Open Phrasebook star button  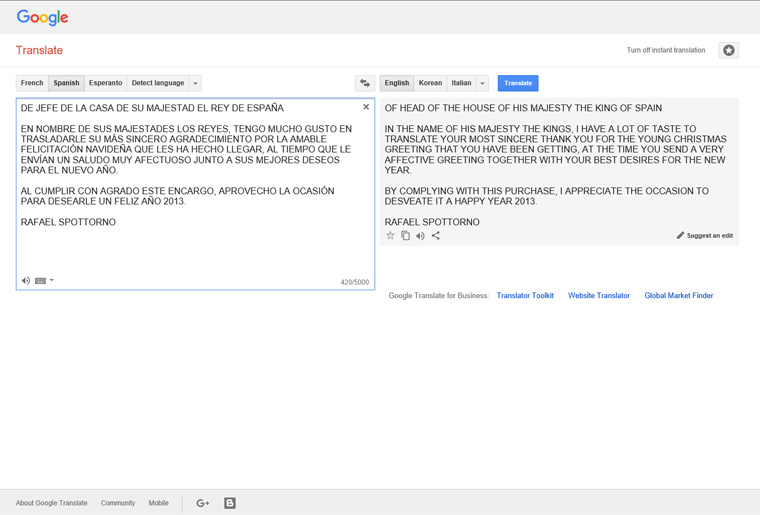click(728, 50)
